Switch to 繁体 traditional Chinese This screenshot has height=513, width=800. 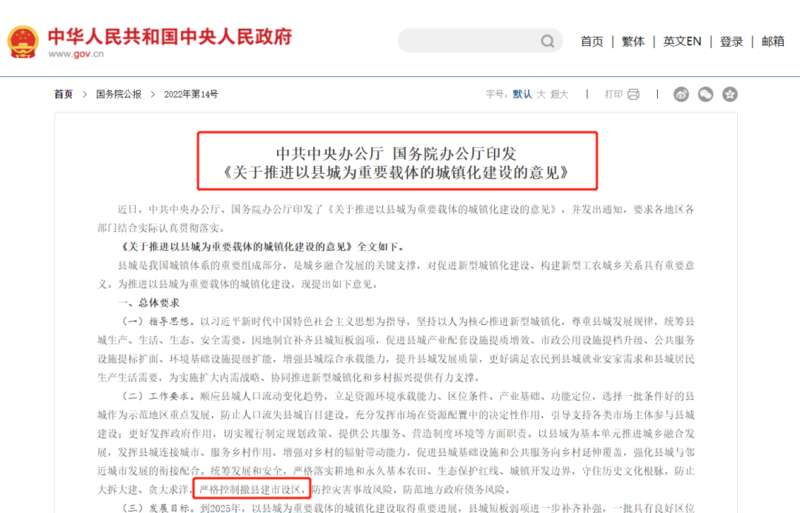click(x=633, y=41)
